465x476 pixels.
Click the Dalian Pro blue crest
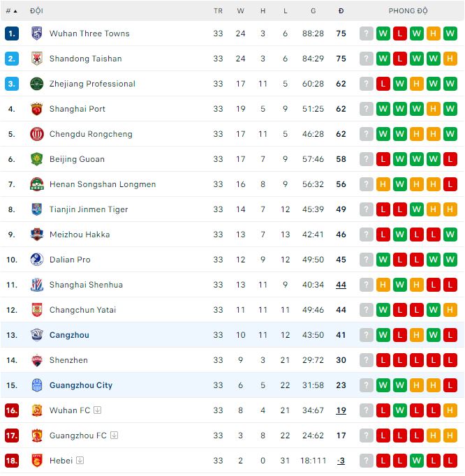tap(37, 260)
